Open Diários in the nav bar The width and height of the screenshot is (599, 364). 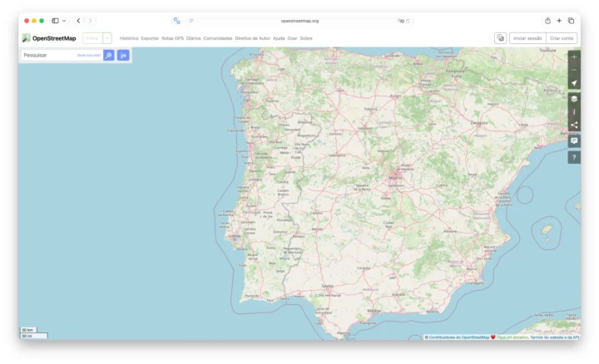193,38
